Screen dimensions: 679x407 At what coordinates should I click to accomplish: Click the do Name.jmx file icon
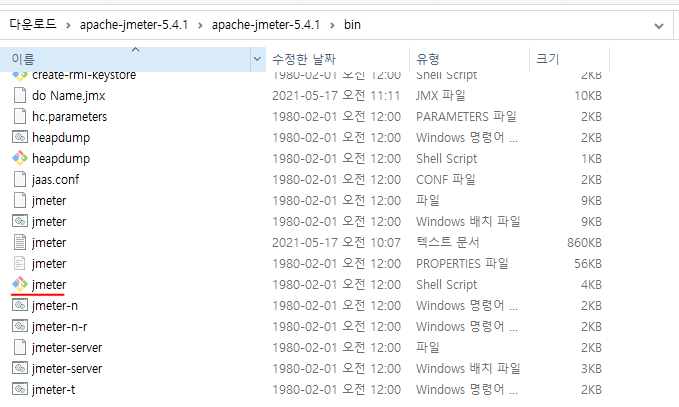pos(20,95)
